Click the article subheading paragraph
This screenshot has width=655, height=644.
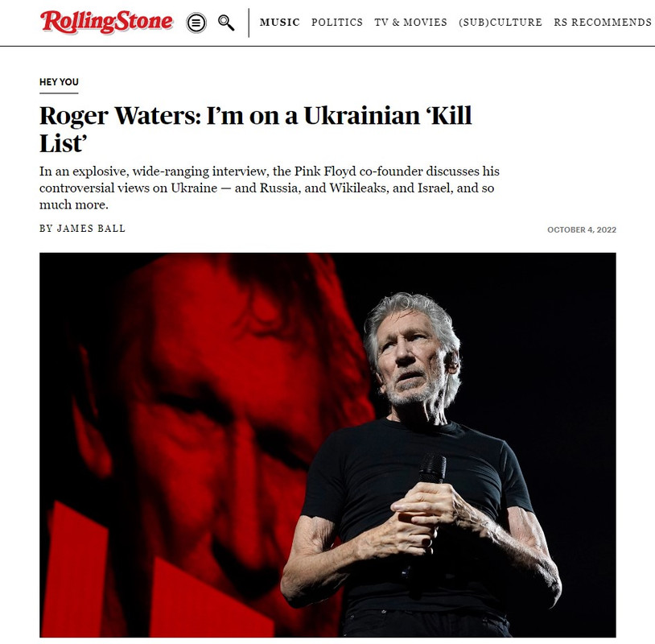pos(270,188)
